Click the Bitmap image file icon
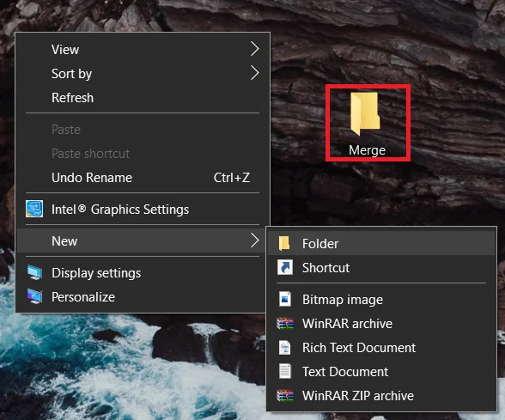Image resolution: width=505 pixels, height=420 pixels. pos(285,299)
